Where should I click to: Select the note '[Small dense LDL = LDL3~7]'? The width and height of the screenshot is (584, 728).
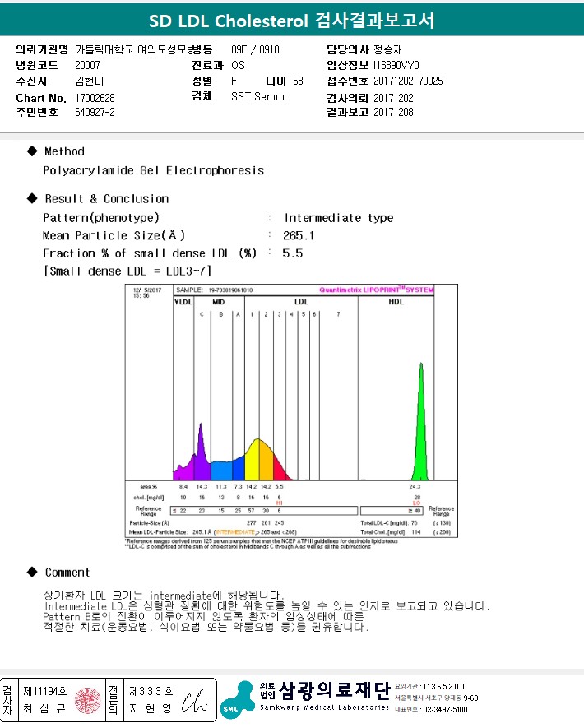pyautogui.click(x=127, y=271)
